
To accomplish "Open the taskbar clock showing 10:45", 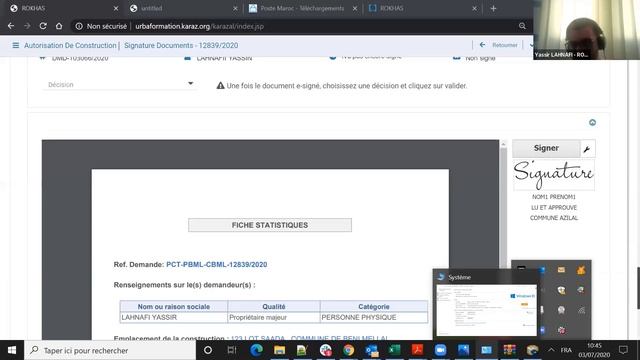I will coord(594,350).
